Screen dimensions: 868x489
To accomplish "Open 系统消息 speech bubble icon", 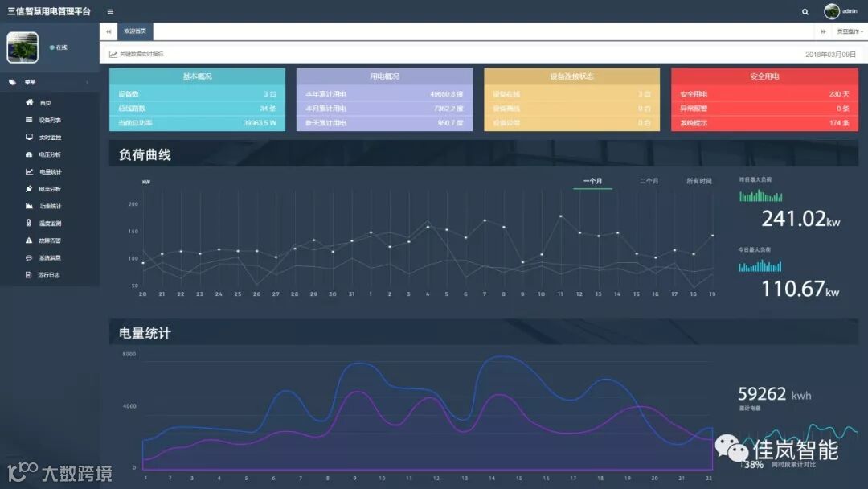I will click(x=29, y=257).
